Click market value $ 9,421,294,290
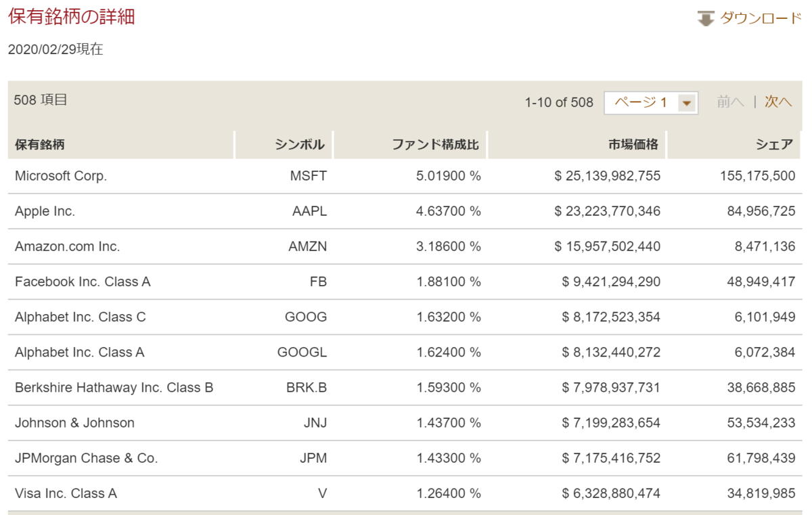 coord(611,282)
